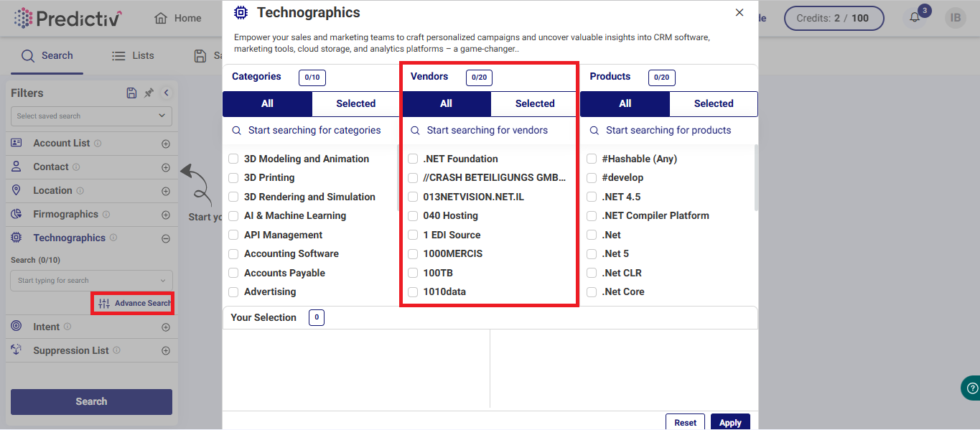The height and width of the screenshot is (430, 980).
Task: Check the 040 Hosting vendor
Action: [x=413, y=215]
